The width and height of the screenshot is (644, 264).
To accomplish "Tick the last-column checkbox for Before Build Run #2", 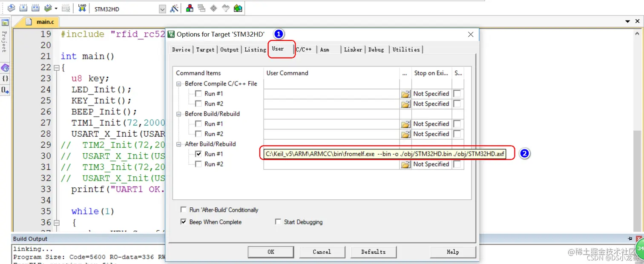I will pos(457,134).
